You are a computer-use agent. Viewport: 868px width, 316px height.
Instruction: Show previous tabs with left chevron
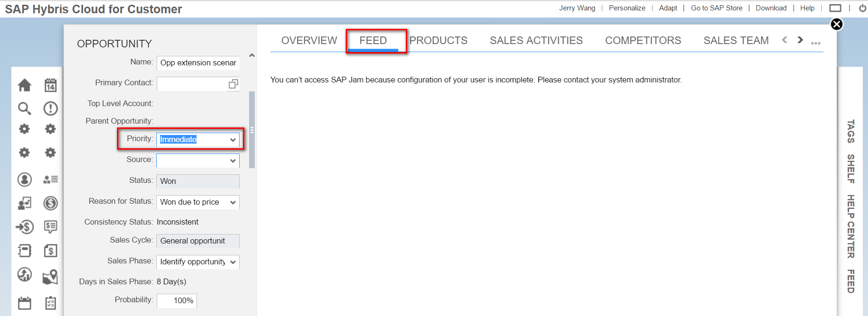tap(785, 40)
